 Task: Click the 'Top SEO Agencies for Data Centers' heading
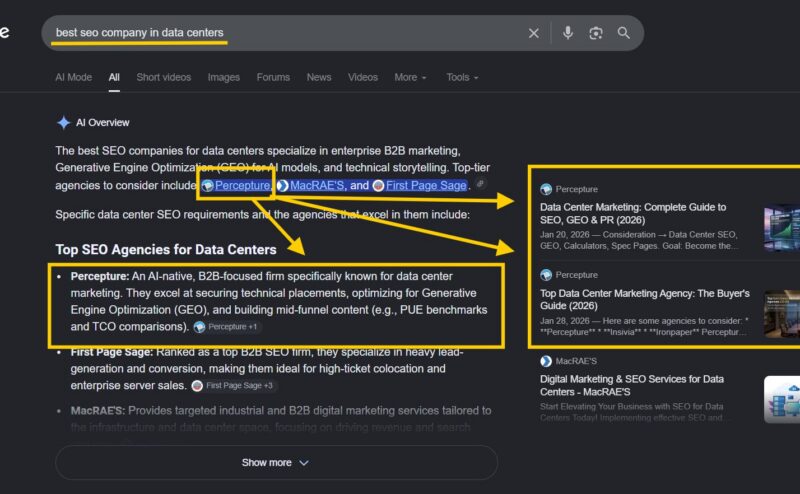click(x=166, y=250)
